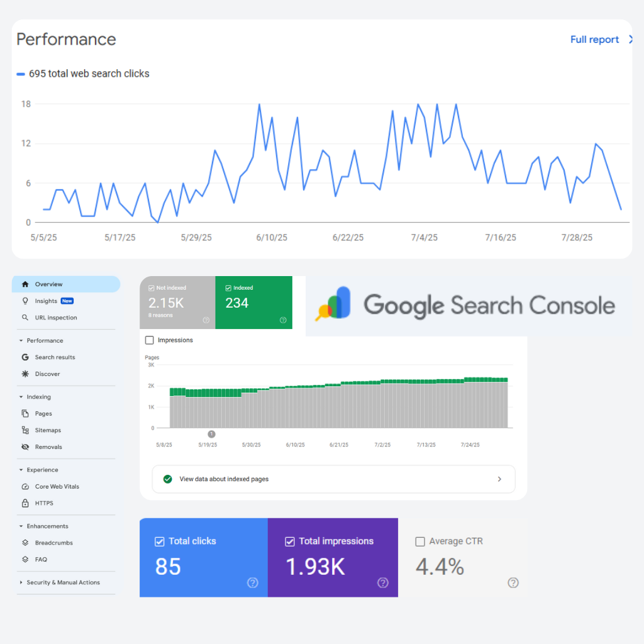Toggle the Average CTR checkbox
Image resolution: width=644 pixels, height=644 pixels.
420,541
